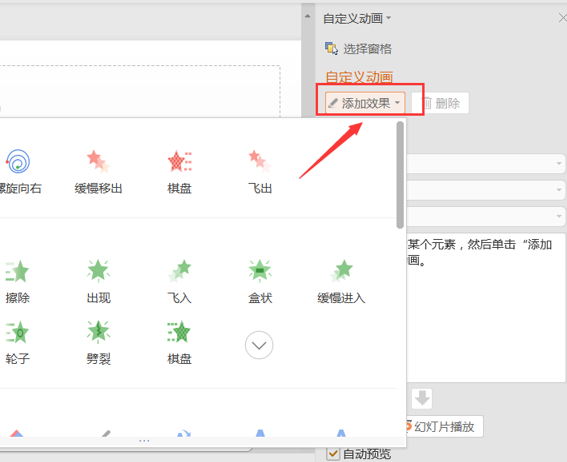The height and width of the screenshot is (462, 567).
Task: Select the 盒状 box effect
Action: [260, 282]
